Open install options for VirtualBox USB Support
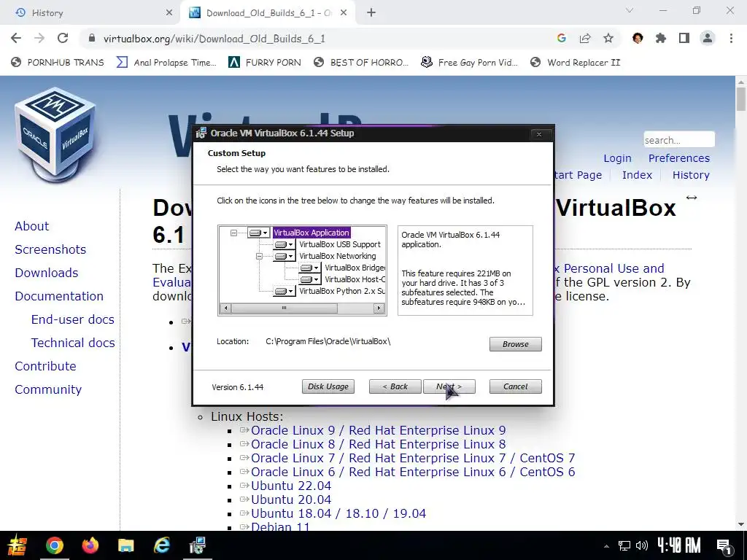This screenshot has width=747, height=560. [x=284, y=244]
